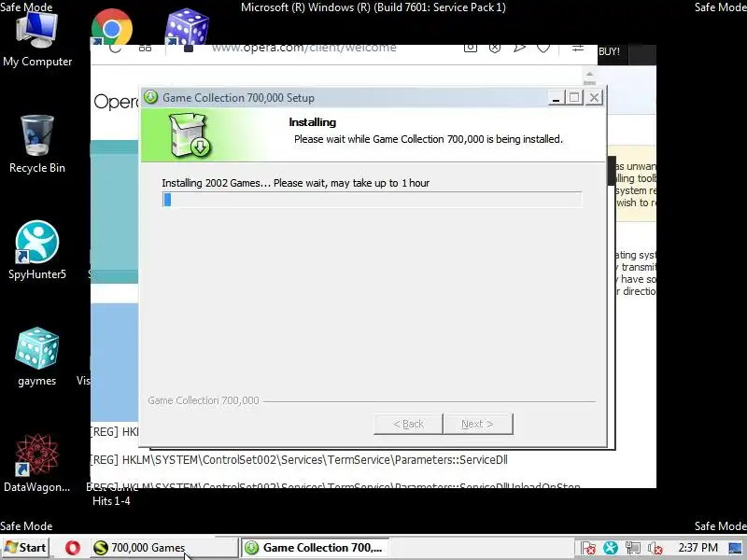Click Opera heart bookmark icon
This screenshot has width=747, height=560.
click(543, 48)
